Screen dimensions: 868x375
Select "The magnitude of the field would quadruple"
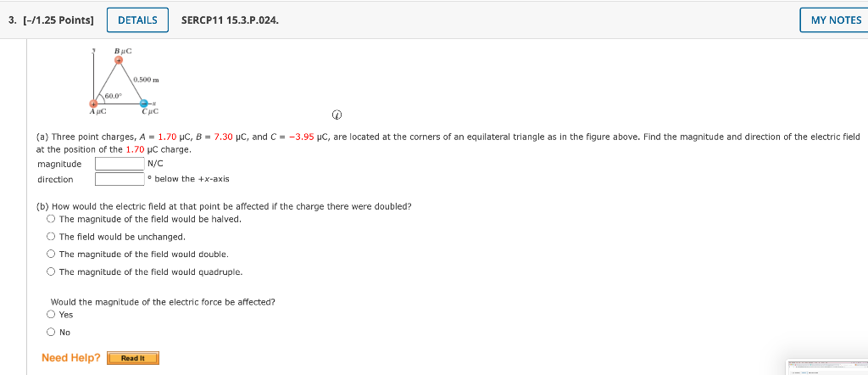tap(51, 271)
